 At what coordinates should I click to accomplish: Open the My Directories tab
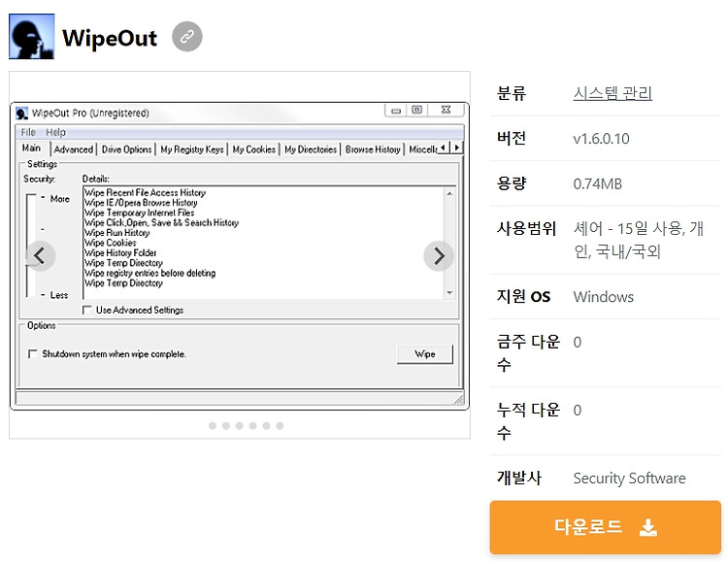click(x=311, y=149)
